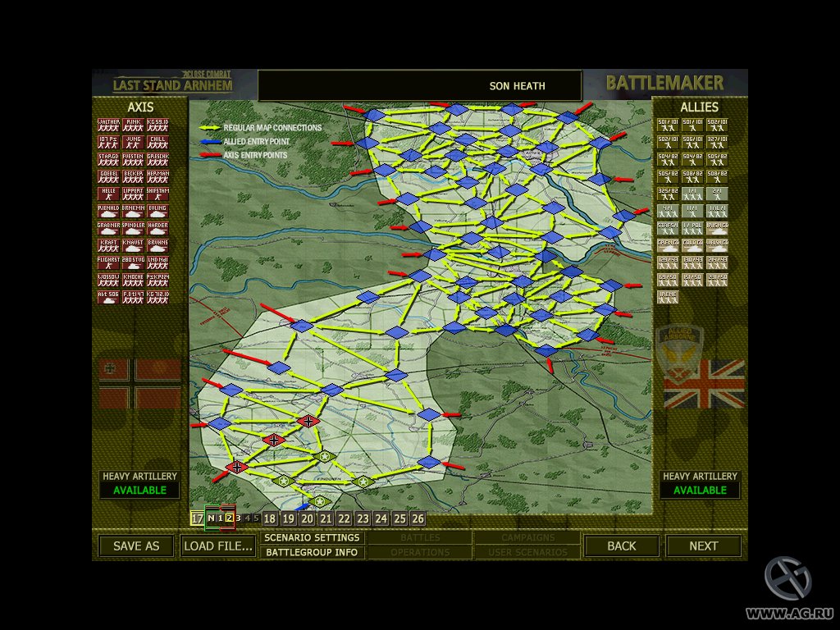Pick the IRISH GD tank unit

[716, 229]
